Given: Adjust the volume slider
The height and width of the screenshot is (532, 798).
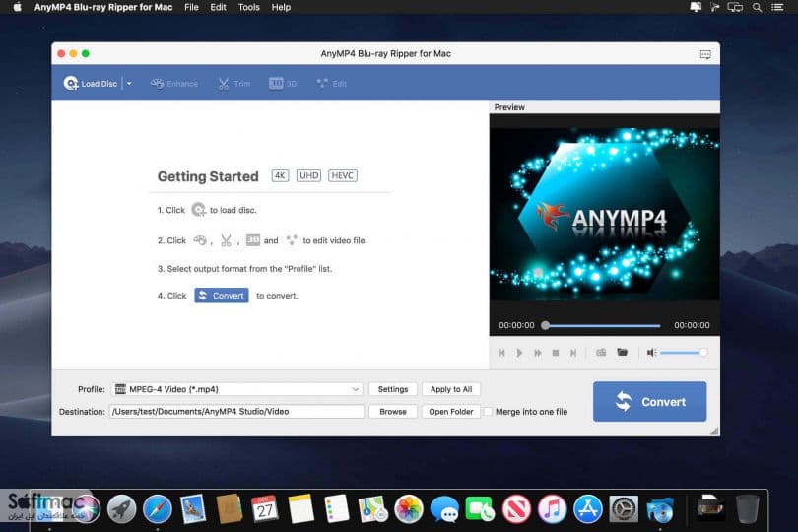Looking at the screenshot, I should 684,353.
